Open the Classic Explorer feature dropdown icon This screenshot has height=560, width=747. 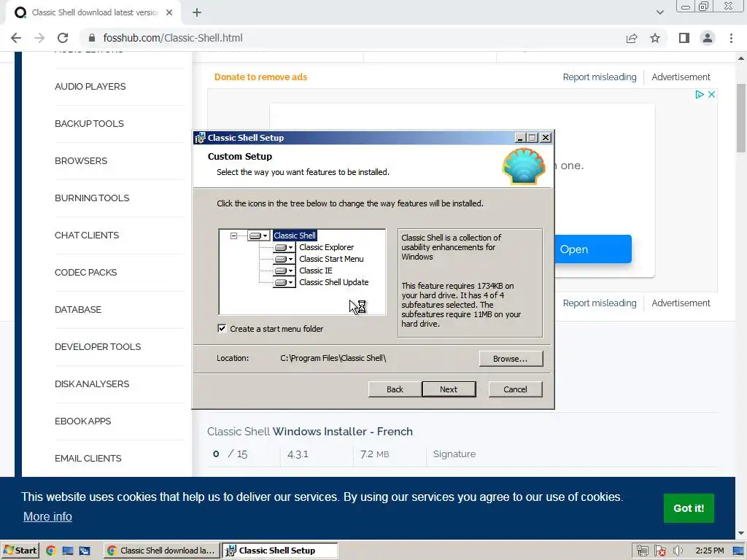[285, 247]
